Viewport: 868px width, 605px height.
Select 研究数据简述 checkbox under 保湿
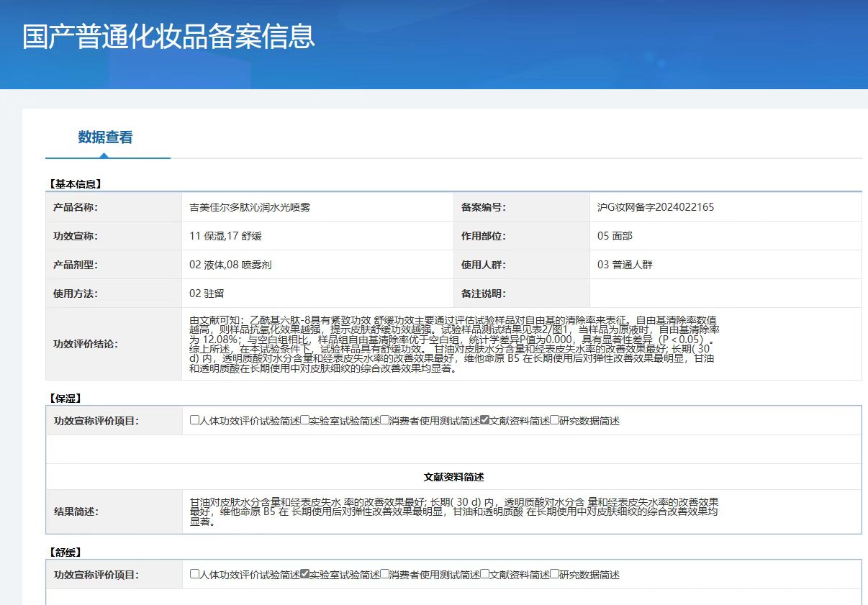(x=554, y=420)
